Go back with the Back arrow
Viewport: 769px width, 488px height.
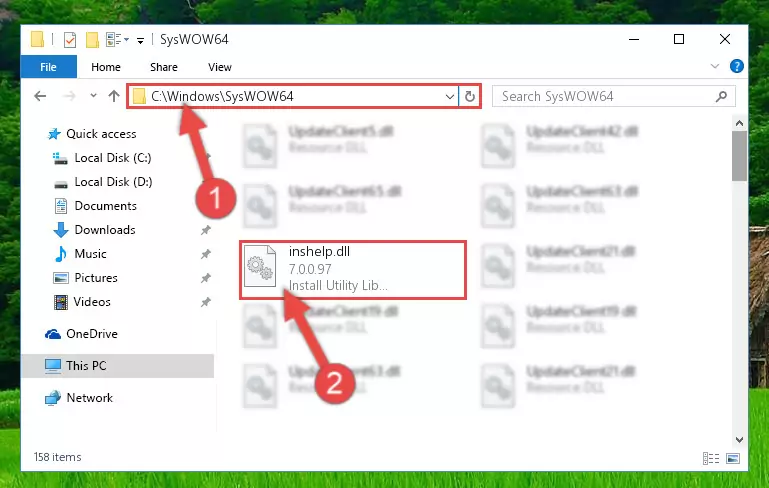pyautogui.click(x=40, y=96)
